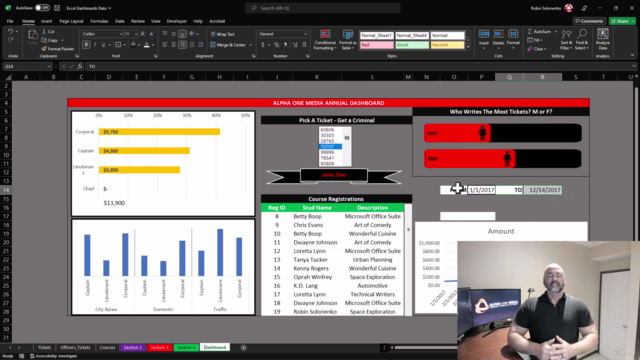Open the Calibri font name dropdown
The image size is (640, 360).
121,34
